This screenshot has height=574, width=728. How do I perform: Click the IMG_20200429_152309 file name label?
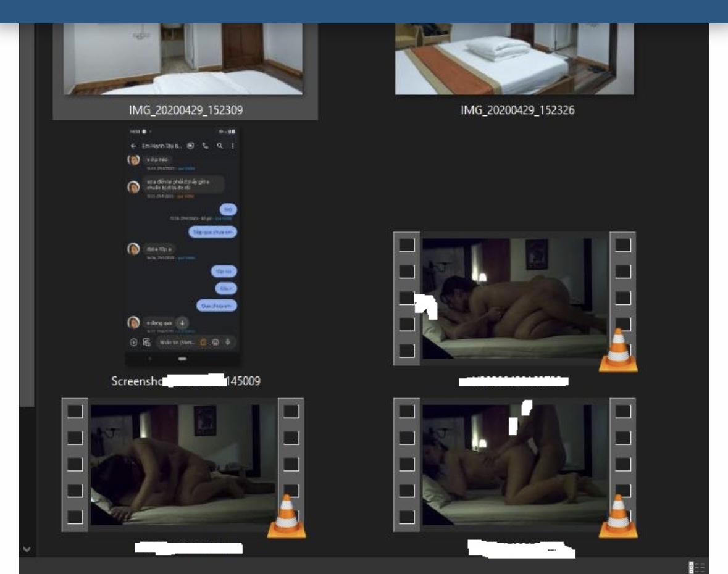click(x=185, y=110)
